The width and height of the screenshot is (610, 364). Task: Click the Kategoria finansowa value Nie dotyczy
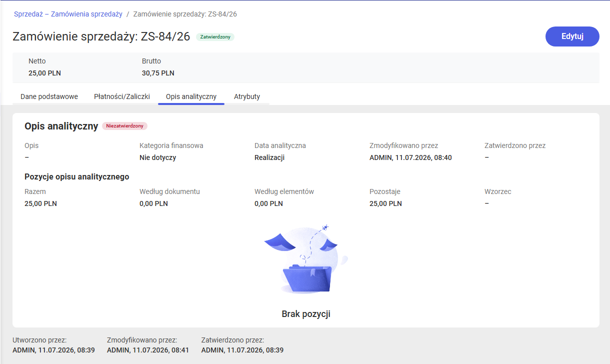point(157,157)
